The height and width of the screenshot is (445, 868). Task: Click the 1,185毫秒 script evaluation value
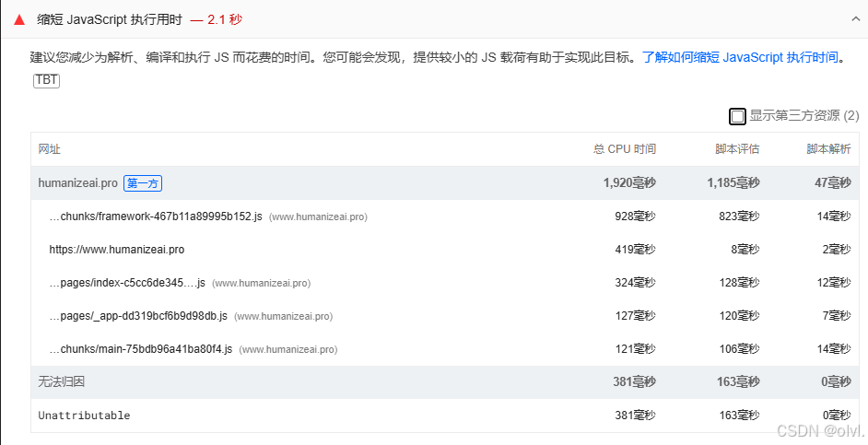point(733,183)
